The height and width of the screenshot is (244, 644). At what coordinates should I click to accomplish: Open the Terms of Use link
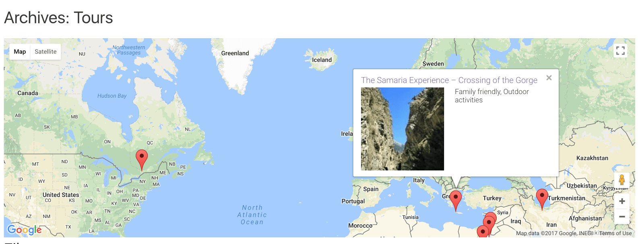615,233
